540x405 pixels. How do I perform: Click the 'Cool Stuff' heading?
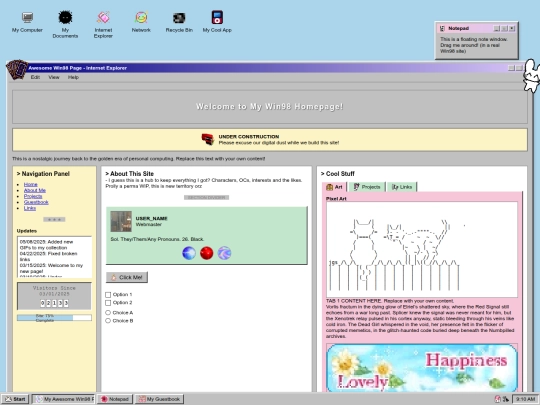[x=338, y=174]
